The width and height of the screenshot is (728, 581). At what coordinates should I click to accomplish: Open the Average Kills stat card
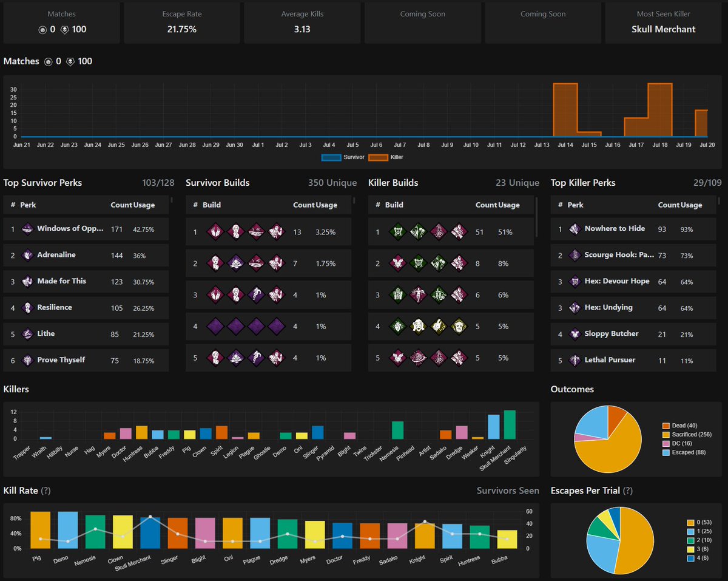[302, 22]
